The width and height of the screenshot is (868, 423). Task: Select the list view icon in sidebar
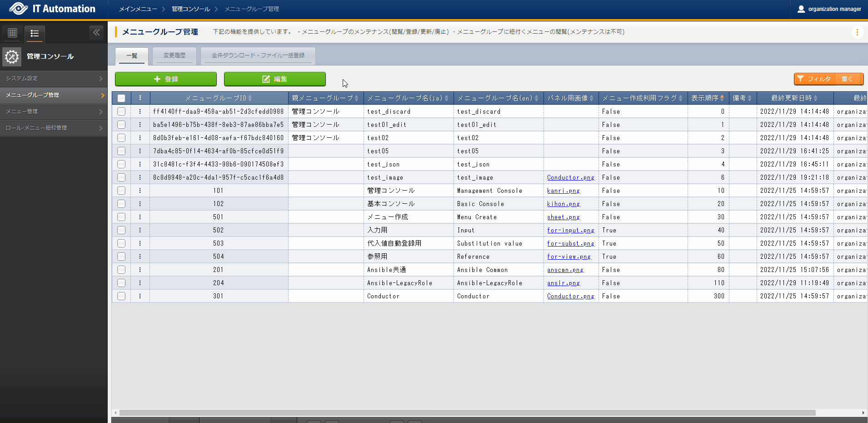[x=35, y=33]
